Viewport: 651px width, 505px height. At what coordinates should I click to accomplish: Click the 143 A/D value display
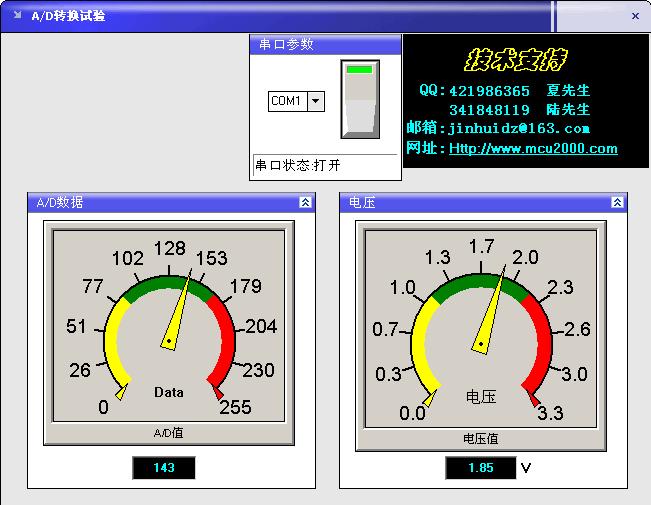coord(164,468)
